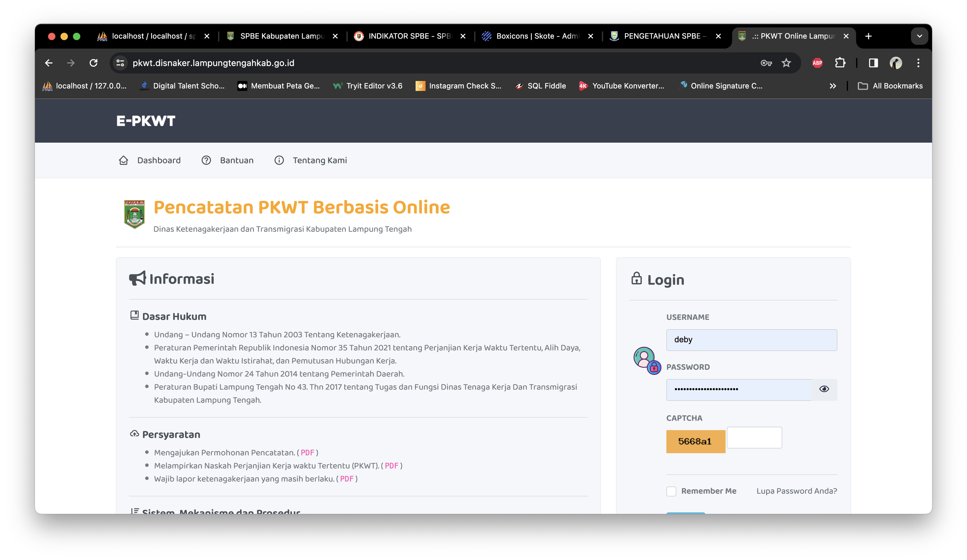The width and height of the screenshot is (967, 560).
Task: Expand hidden bookmarks chevron
Action: point(833,86)
